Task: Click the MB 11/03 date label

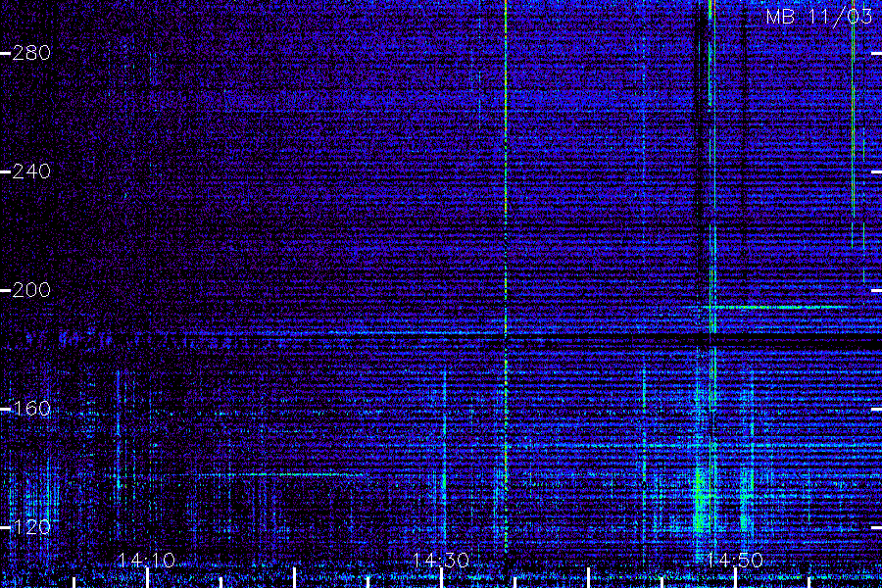Action: 819,17
